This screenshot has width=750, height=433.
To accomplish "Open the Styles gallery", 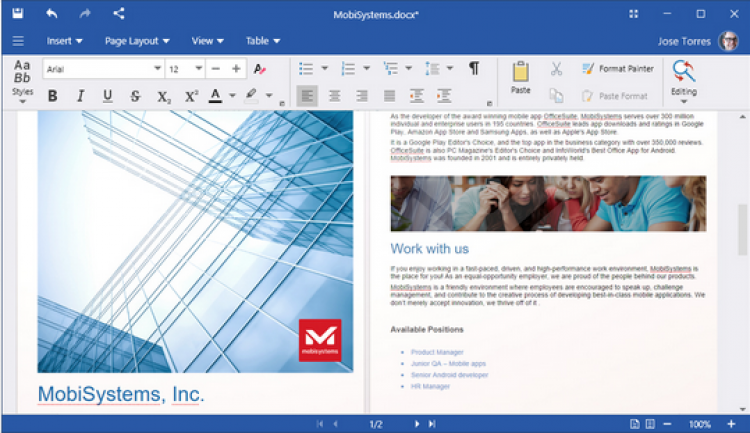I will (22, 81).
